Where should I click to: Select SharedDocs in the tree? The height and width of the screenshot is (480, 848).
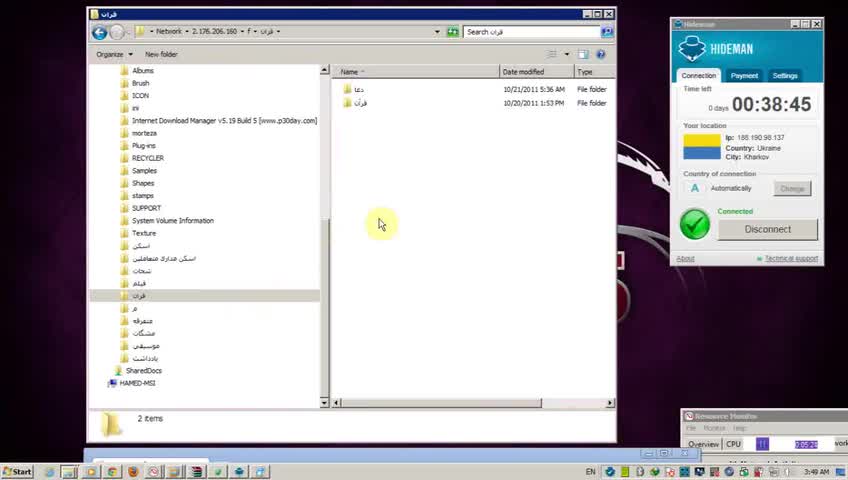click(x=143, y=370)
